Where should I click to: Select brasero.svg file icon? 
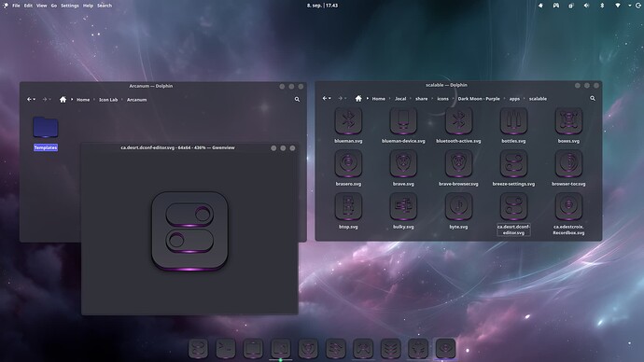pos(348,164)
